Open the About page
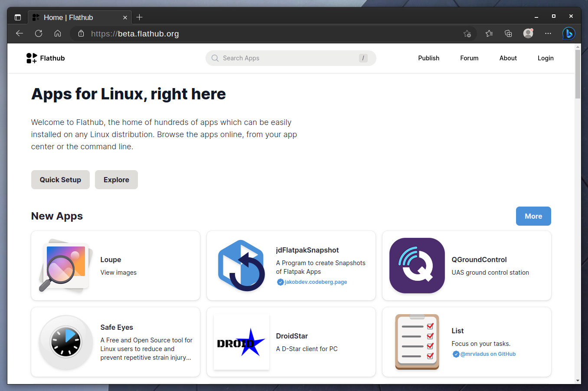This screenshot has width=588, height=391. (508, 58)
